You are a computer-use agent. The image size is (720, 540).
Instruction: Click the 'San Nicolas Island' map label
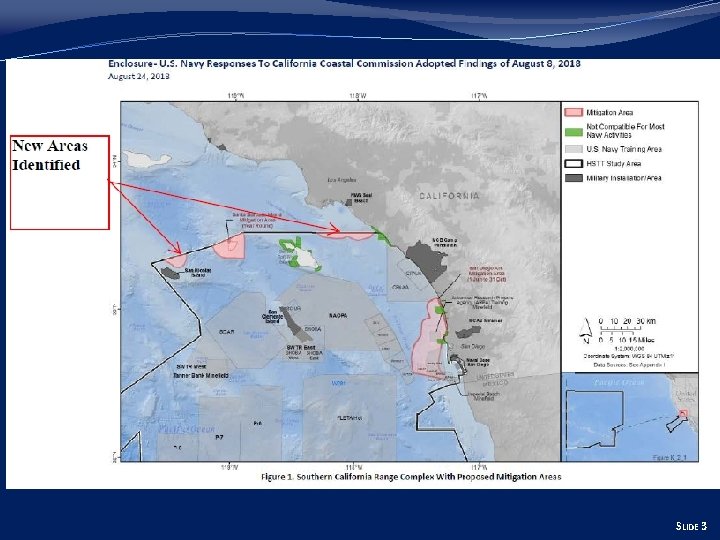point(198,272)
